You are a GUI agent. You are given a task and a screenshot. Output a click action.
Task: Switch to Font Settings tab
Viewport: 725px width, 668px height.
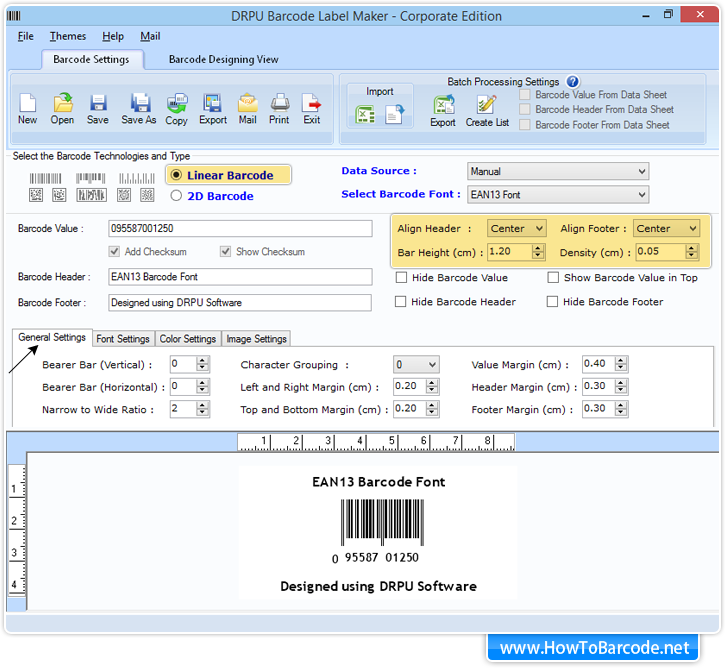(123, 339)
